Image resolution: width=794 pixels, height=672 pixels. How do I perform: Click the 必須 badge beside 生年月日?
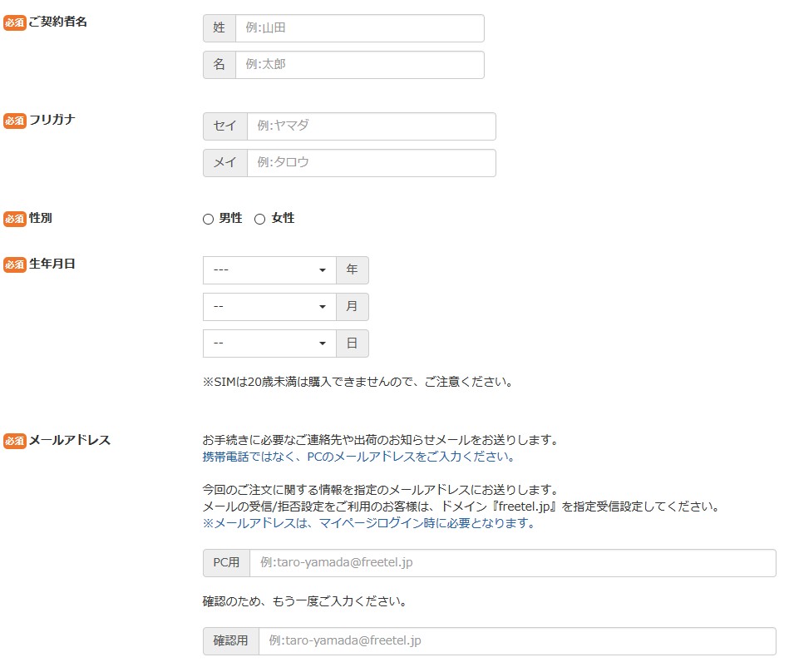(x=15, y=264)
